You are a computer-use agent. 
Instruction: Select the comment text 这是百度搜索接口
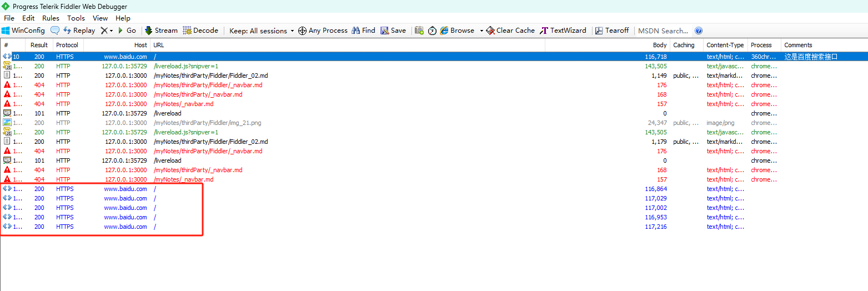810,57
